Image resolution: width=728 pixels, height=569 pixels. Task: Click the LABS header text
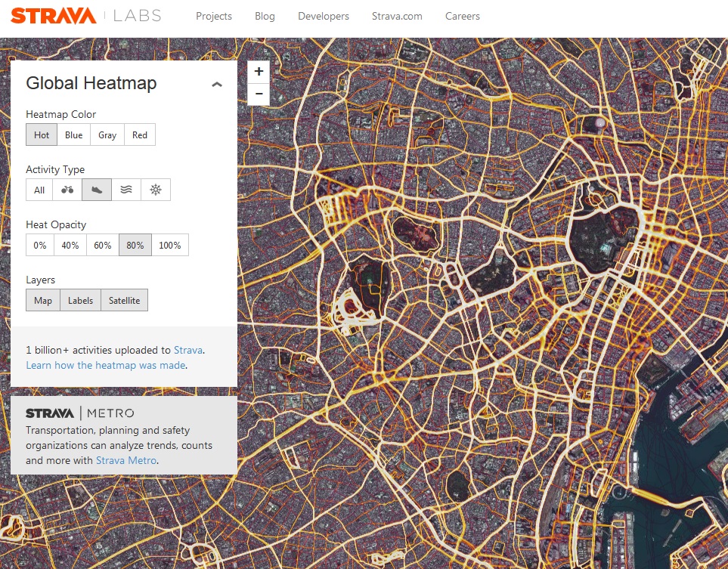point(138,16)
